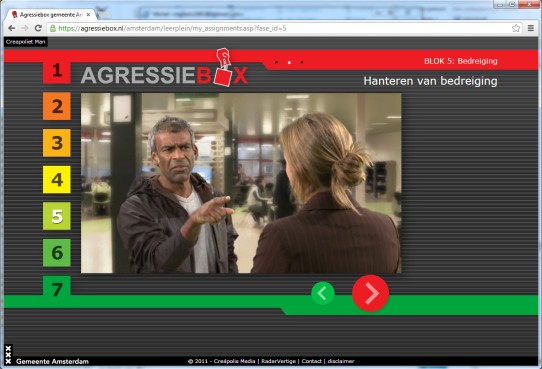
Task: Go to block 6 green square
Action: pos(57,253)
